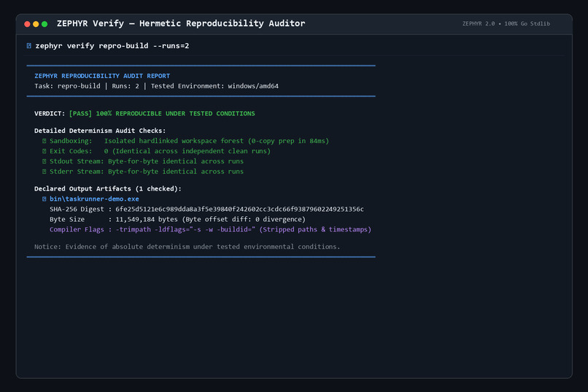Click 'Identical across independent clean runs' text

point(191,151)
